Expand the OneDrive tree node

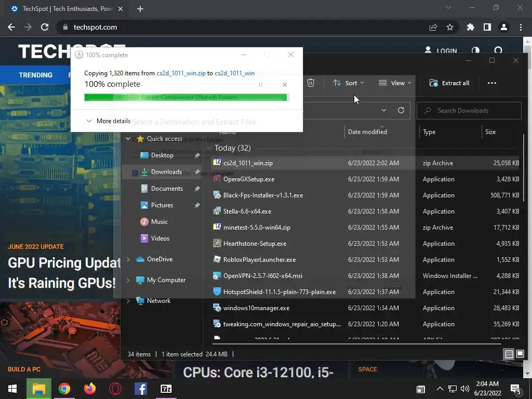[x=128, y=259]
